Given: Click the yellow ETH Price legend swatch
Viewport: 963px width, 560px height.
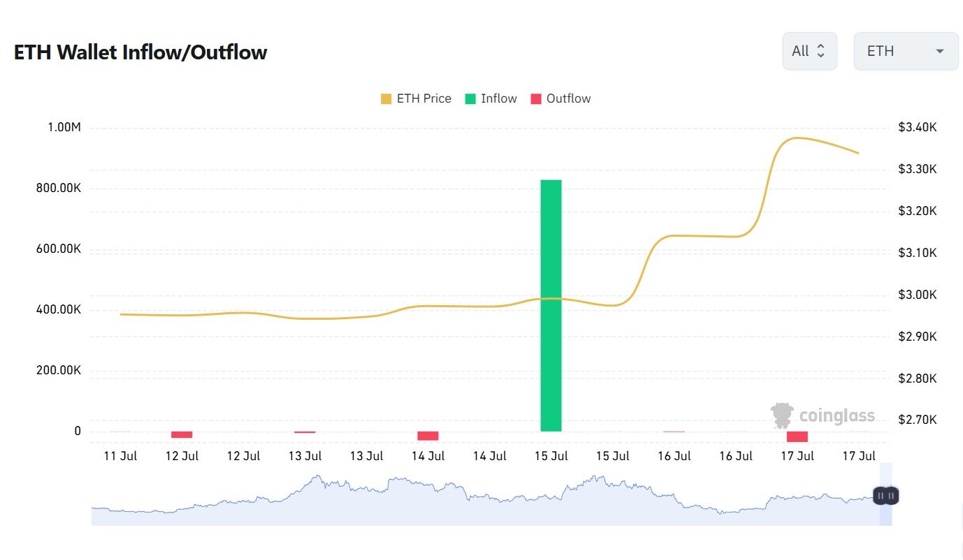Looking at the screenshot, I should (386, 99).
